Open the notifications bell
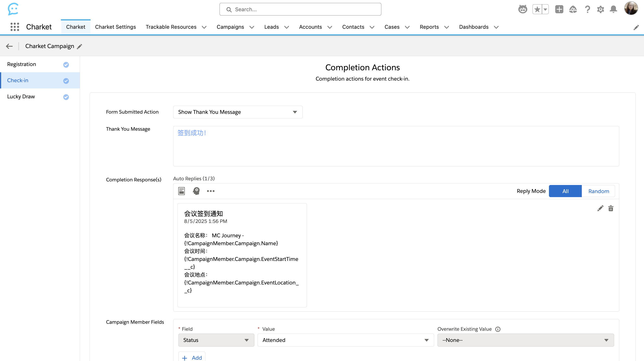Image resolution: width=644 pixels, height=361 pixels. [x=613, y=9]
